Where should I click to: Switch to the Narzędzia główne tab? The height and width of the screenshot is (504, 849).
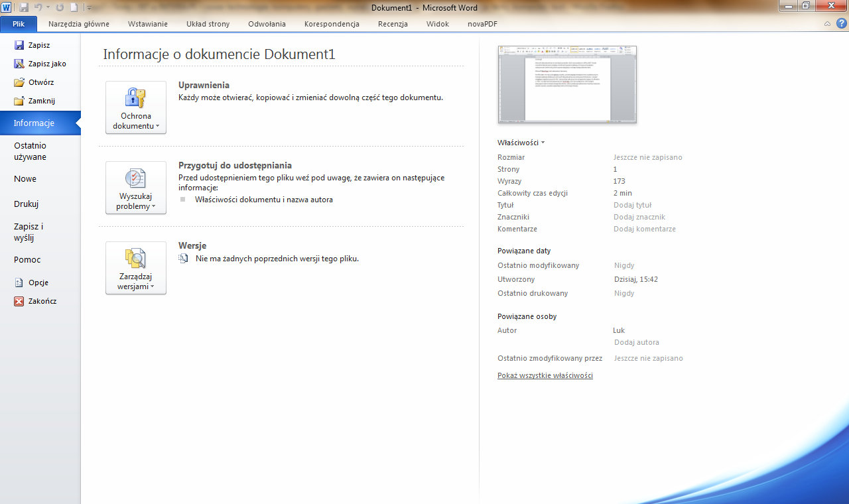pyautogui.click(x=79, y=24)
